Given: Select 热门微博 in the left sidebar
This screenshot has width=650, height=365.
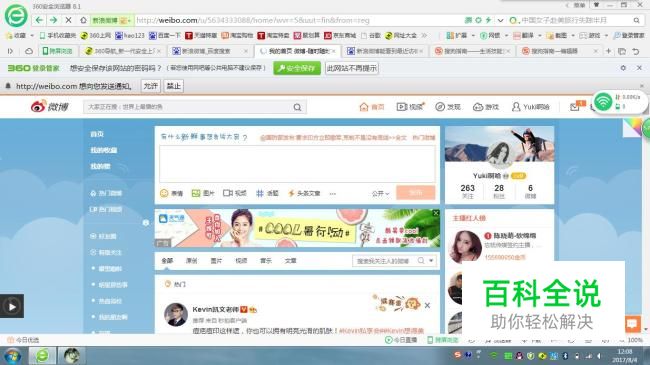Looking at the screenshot, I should coord(106,193).
